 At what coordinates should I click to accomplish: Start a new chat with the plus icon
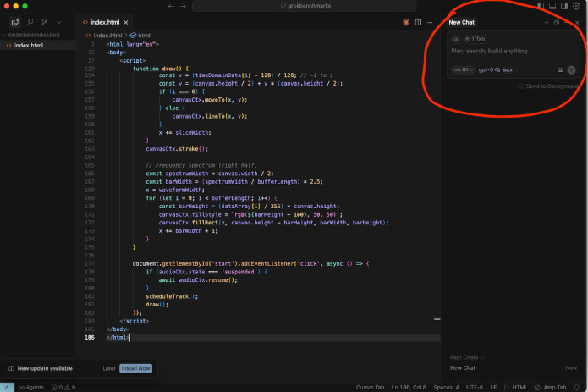[x=547, y=23]
